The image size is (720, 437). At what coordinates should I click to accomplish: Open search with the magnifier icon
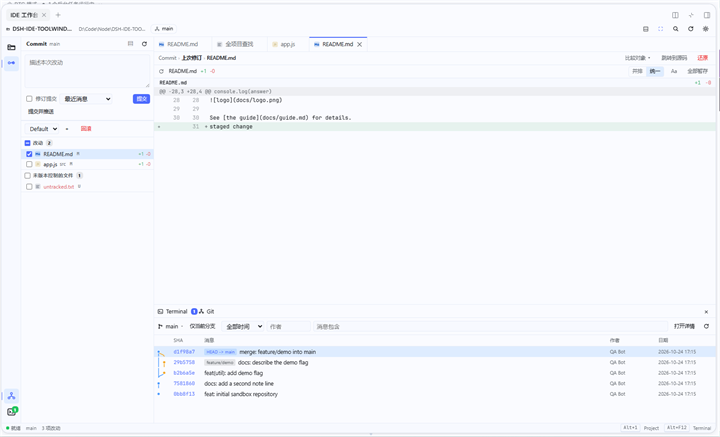(x=675, y=29)
